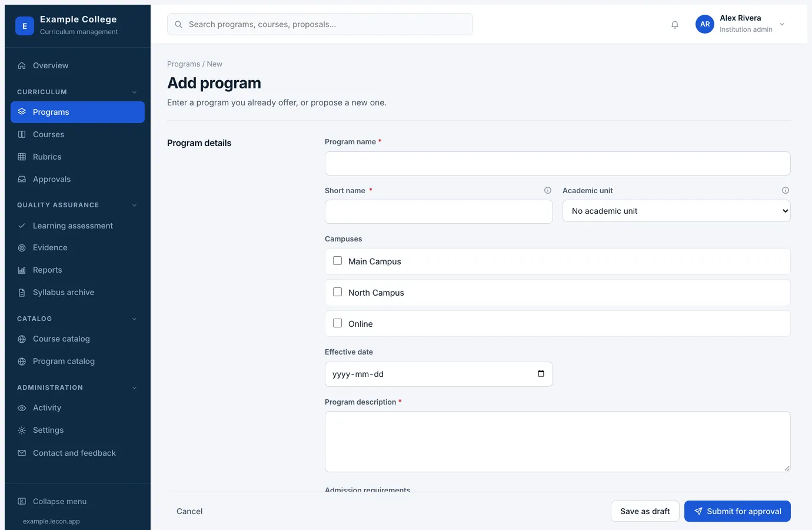This screenshot has height=530, width=812.
Task: Click the Syllabus archive document icon
Action: pos(22,293)
